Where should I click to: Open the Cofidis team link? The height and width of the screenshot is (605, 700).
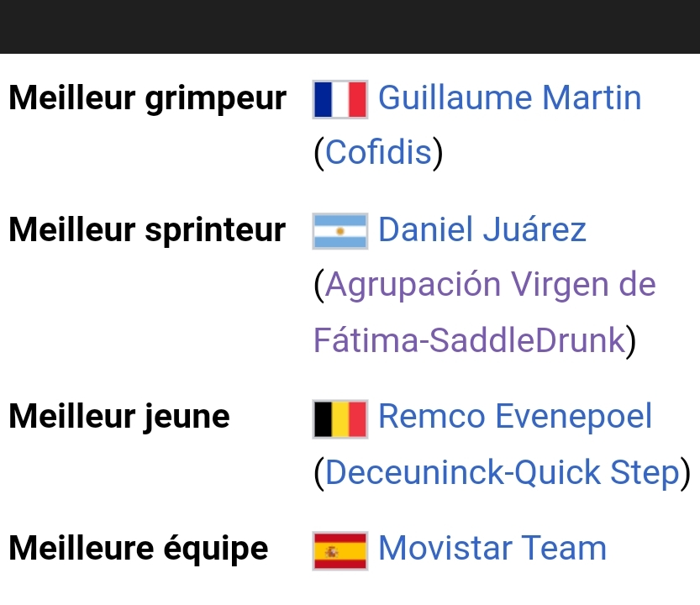(x=378, y=152)
